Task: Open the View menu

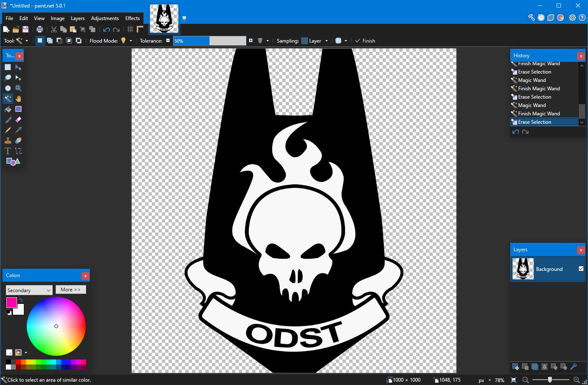Action: pos(39,18)
